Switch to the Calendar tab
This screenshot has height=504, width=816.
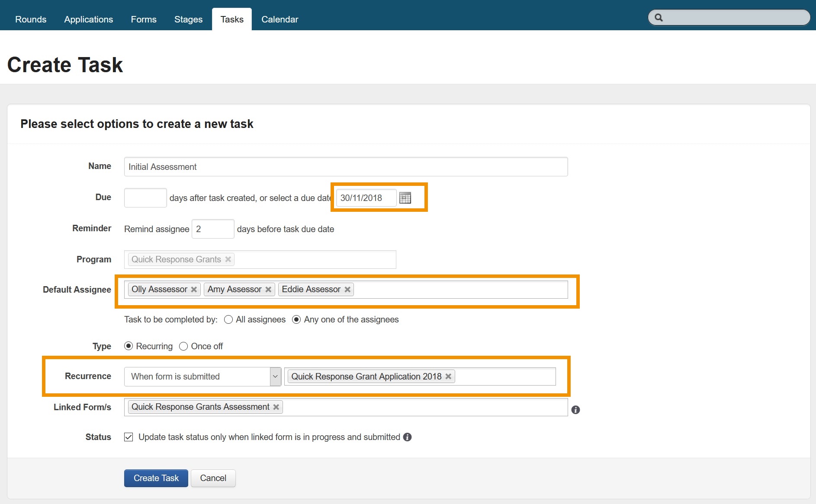coord(279,19)
